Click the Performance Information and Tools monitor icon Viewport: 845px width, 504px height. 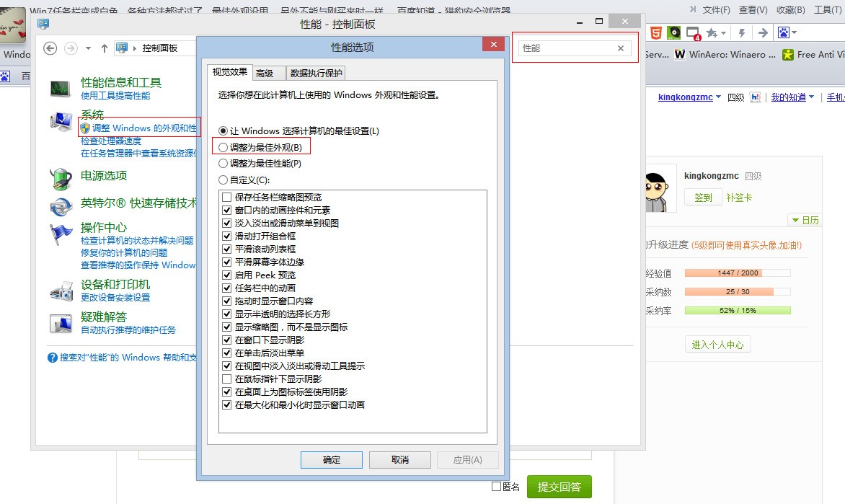(61, 89)
